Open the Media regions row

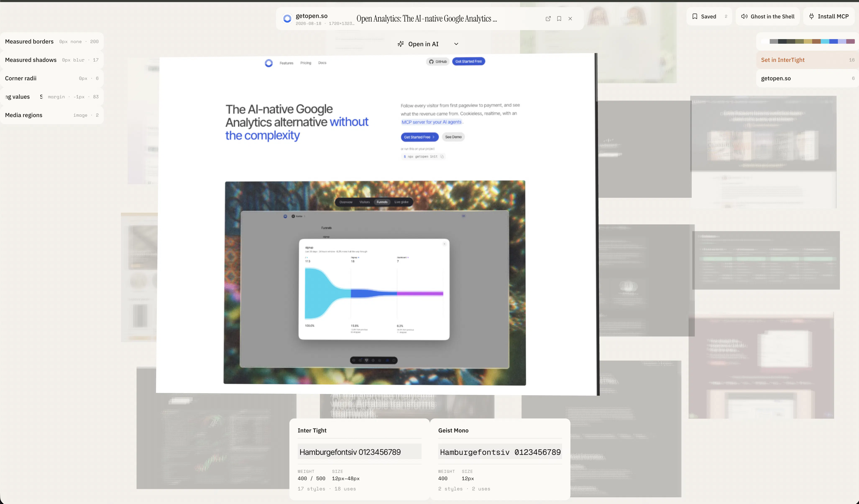tap(52, 115)
